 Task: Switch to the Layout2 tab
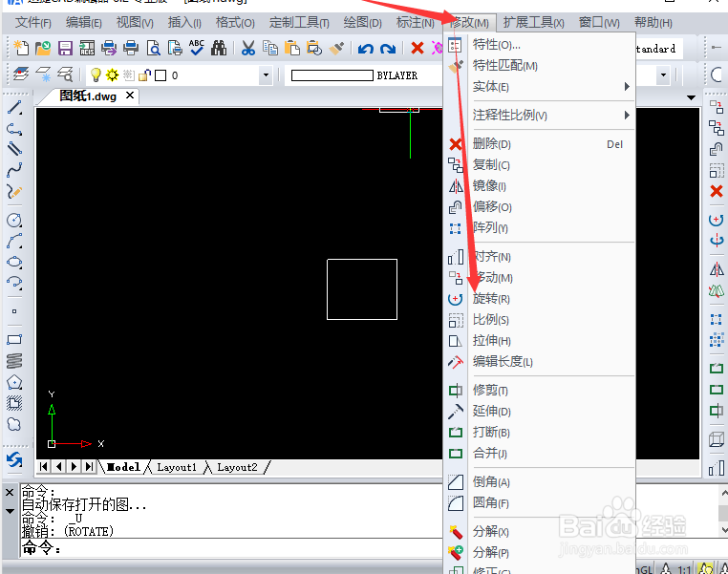(x=237, y=467)
